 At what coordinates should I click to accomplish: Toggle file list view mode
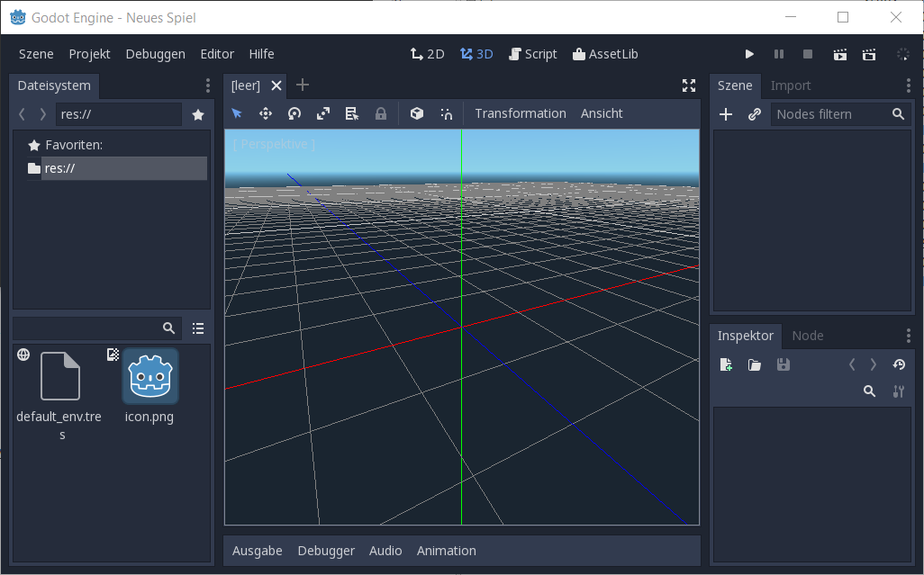click(x=198, y=328)
